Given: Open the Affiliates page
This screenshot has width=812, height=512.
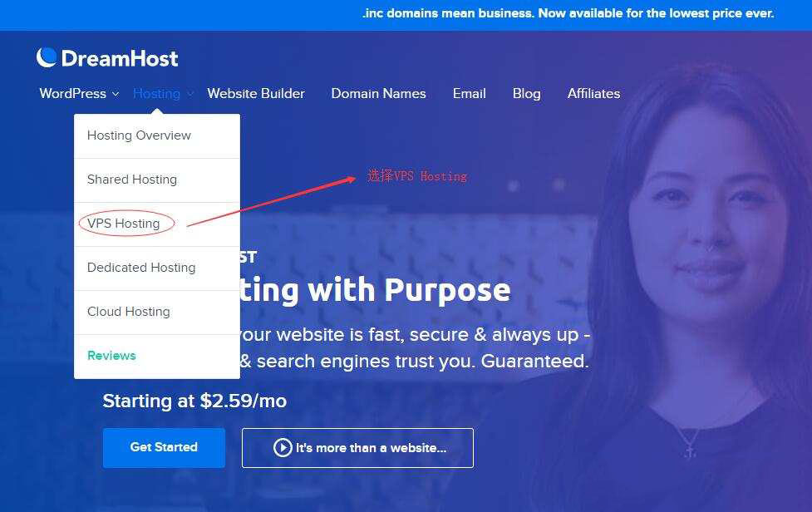Looking at the screenshot, I should point(593,94).
